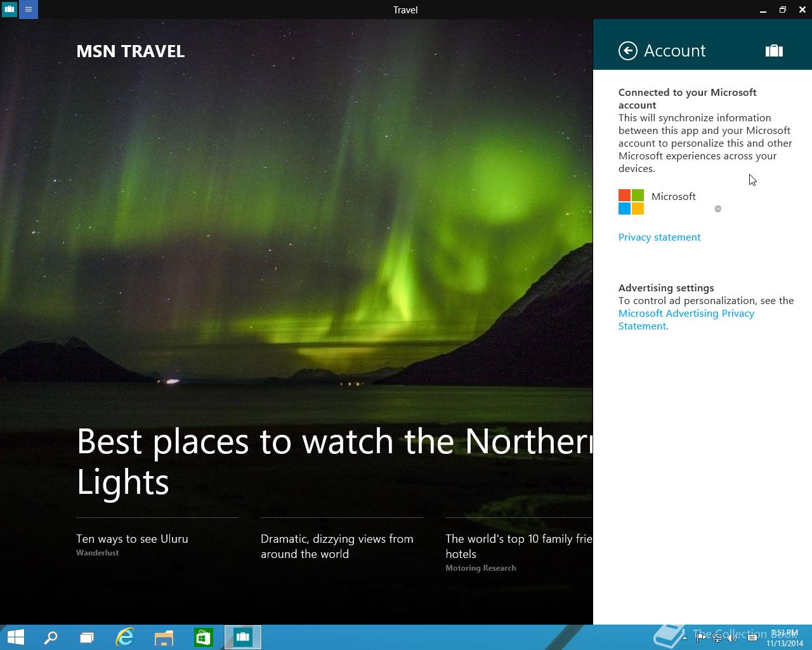
Task: Open Action Center flag icon
Action: [x=701, y=638]
